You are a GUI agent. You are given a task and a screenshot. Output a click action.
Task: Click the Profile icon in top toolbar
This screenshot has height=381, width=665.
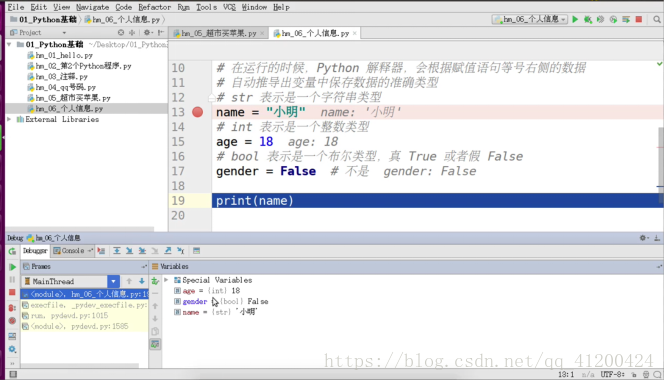613,19
